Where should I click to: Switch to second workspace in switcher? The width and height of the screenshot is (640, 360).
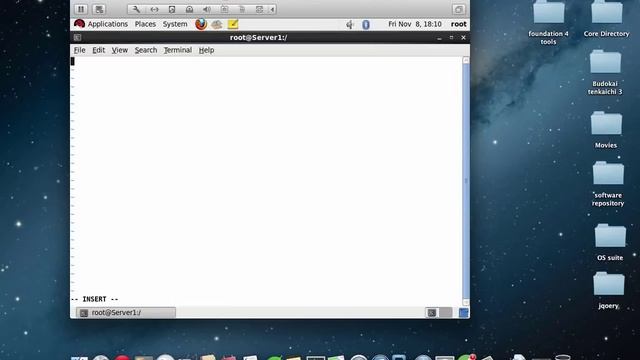coord(446,313)
